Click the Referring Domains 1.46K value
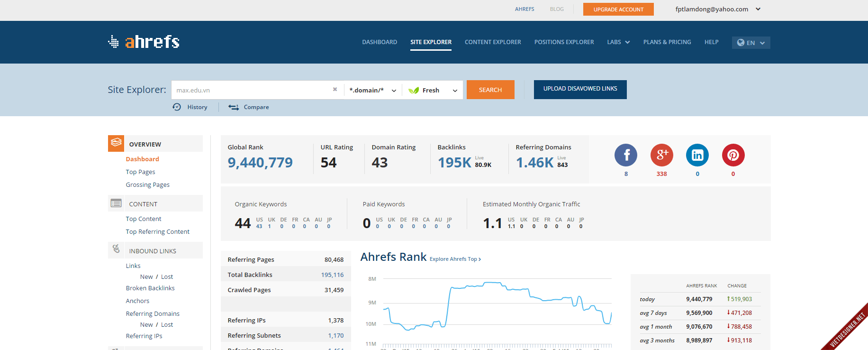Screen dimensions: 868x350 tap(534, 163)
